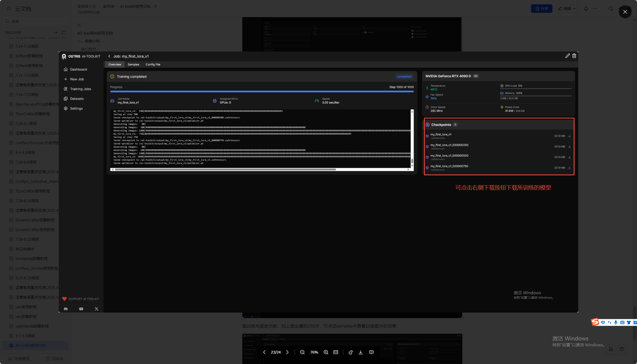Click download icon for my_first_lora_v1_000000500
The width and height of the screenshot is (637, 364).
pyautogui.click(x=569, y=157)
